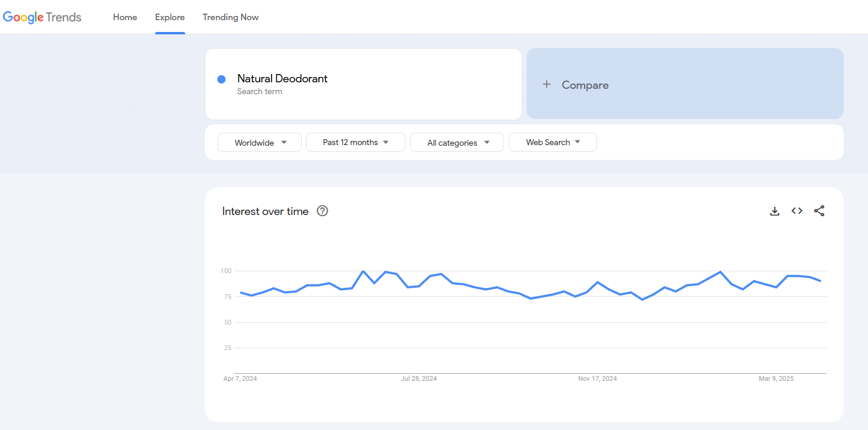This screenshot has height=430, width=868.
Task: Switch to the Explore tab
Action: [x=170, y=17]
